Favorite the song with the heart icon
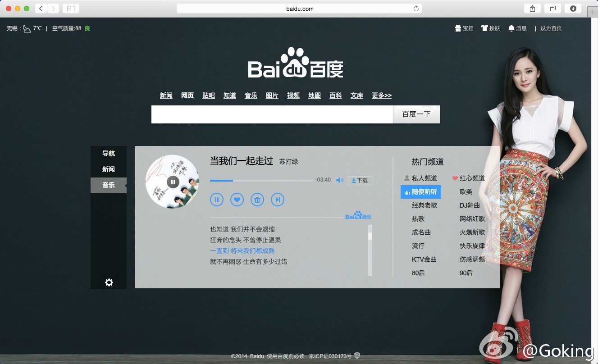The width and height of the screenshot is (598, 364). (x=237, y=200)
